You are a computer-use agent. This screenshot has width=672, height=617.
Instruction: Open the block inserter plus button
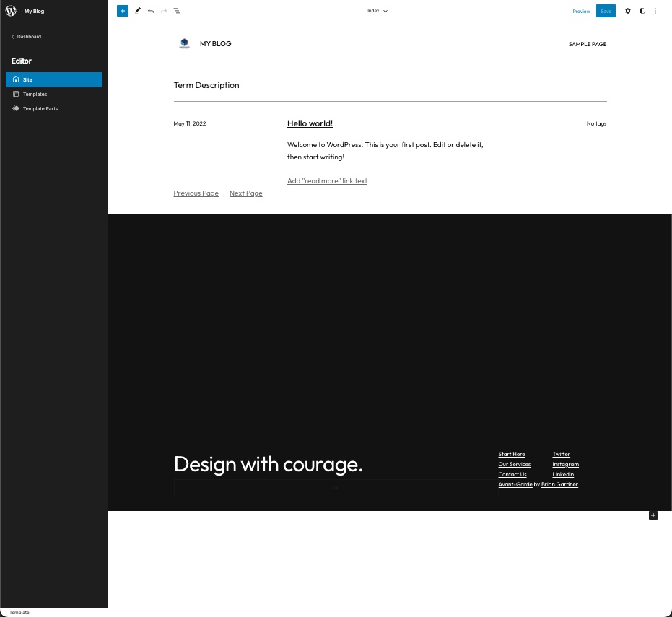point(123,11)
